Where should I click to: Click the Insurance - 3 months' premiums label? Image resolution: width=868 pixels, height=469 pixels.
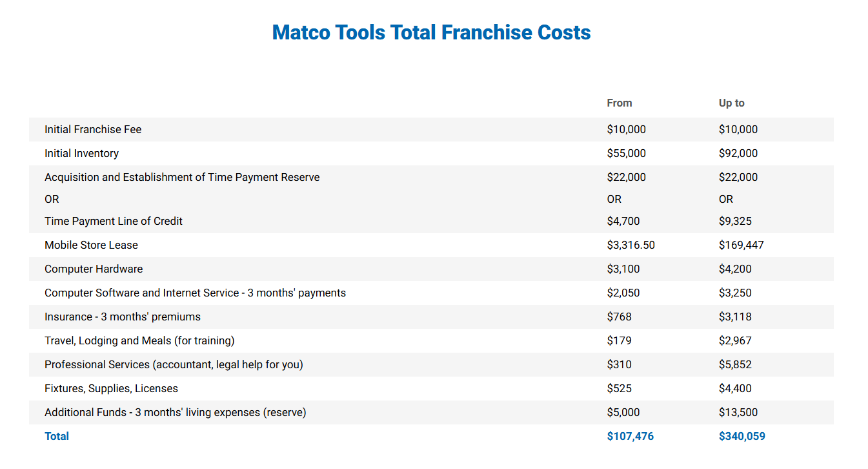click(x=123, y=317)
